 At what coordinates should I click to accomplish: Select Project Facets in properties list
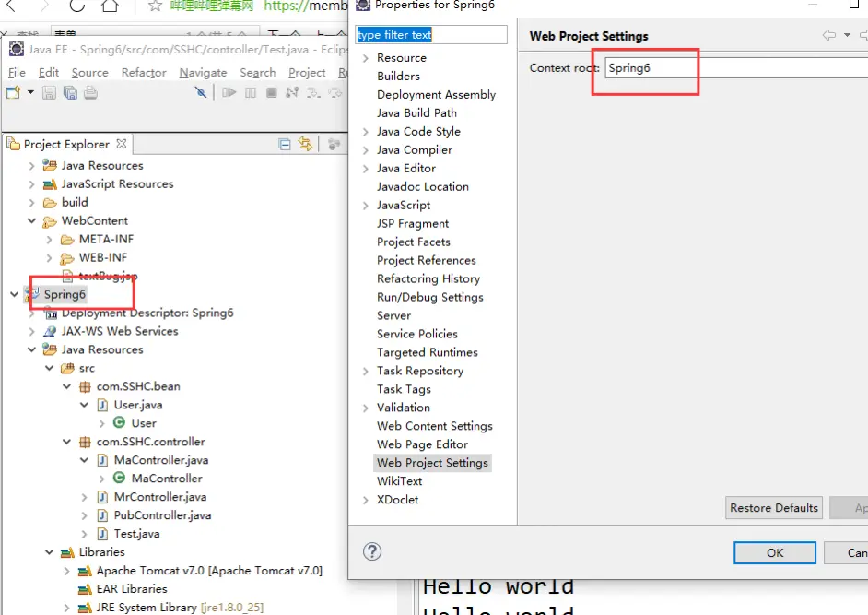[x=414, y=242]
